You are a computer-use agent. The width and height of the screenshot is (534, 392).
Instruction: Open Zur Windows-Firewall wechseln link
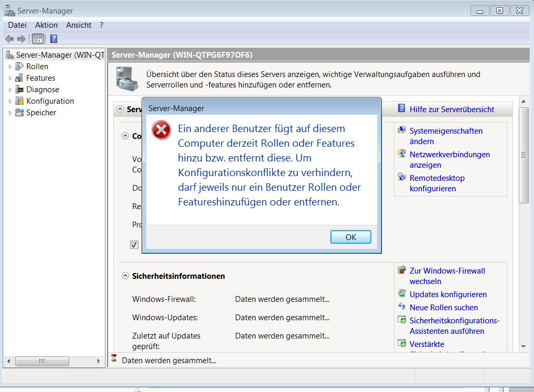447,276
